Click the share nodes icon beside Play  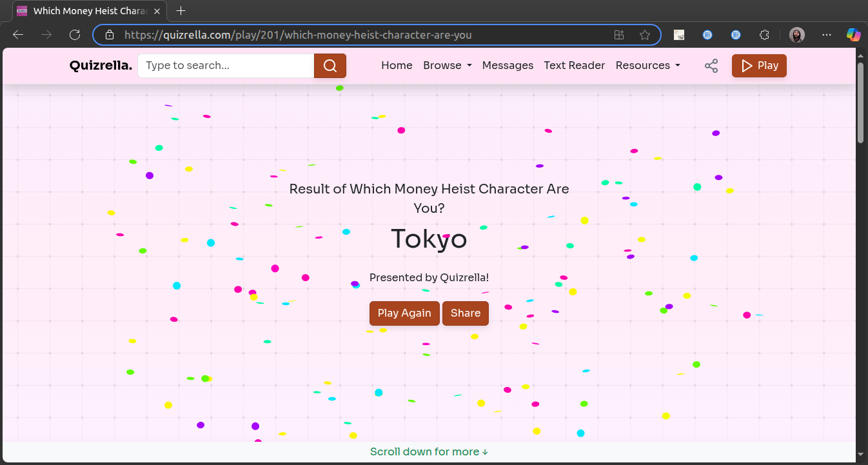pyautogui.click(x=711, y=65)
